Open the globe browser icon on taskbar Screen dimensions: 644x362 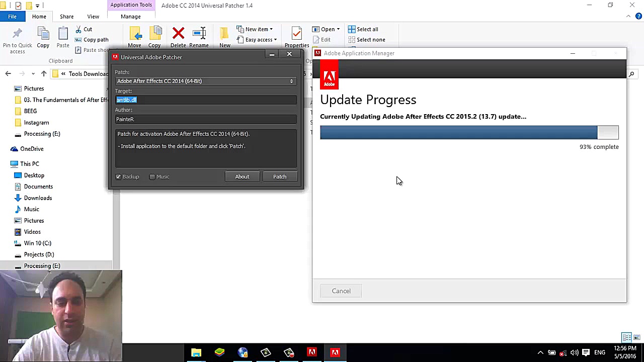243,352
